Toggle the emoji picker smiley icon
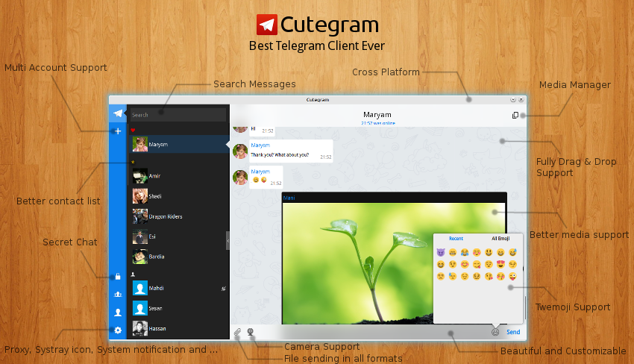Viewport: 634px width, 364px height. click(x=495, y=332)
